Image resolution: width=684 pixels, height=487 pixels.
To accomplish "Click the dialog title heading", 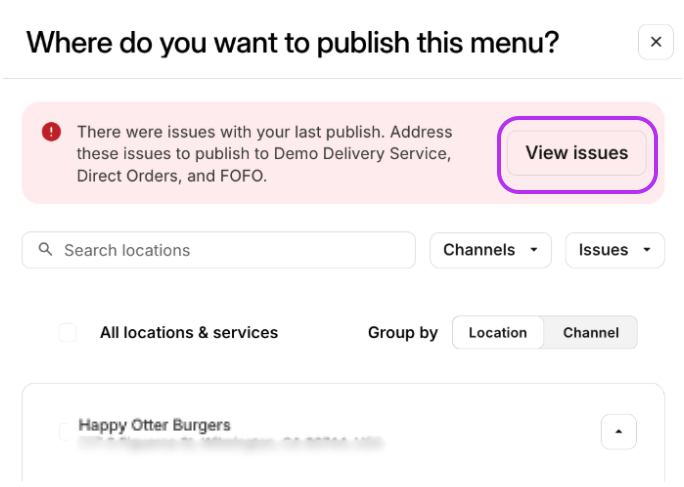I will coord(292,42).
